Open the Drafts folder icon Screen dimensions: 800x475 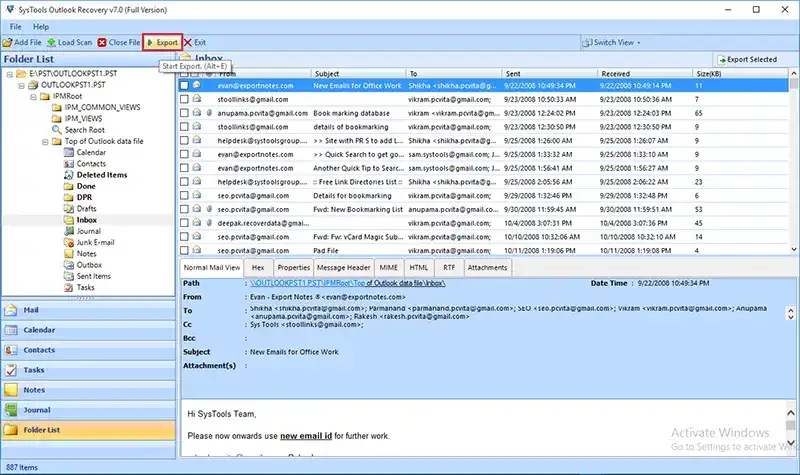click(68, 208)
